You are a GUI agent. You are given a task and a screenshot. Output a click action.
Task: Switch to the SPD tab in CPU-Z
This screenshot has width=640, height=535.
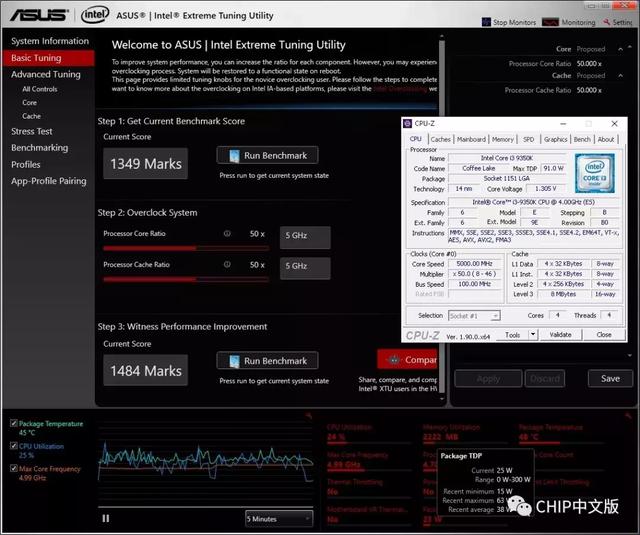(x=529, y=140)
